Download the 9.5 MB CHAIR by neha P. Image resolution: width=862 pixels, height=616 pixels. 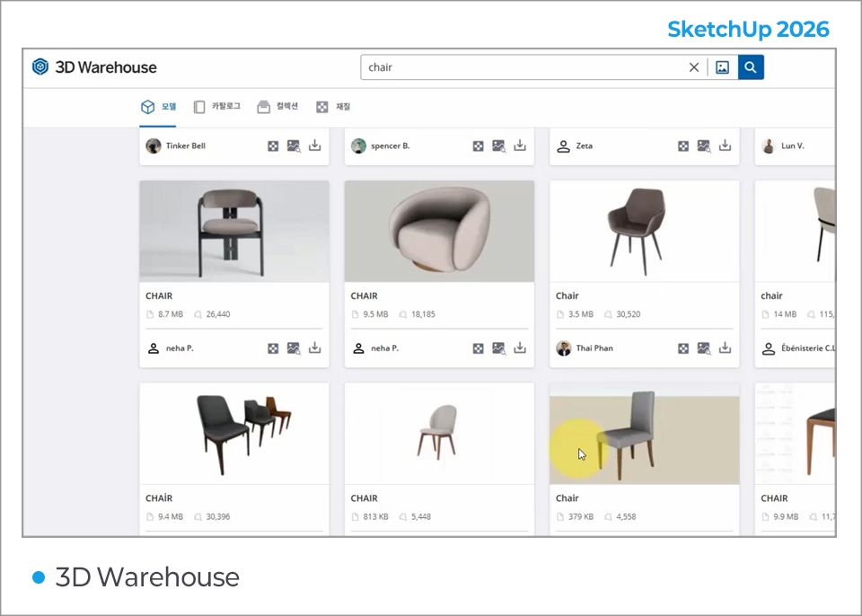(520, 348)
